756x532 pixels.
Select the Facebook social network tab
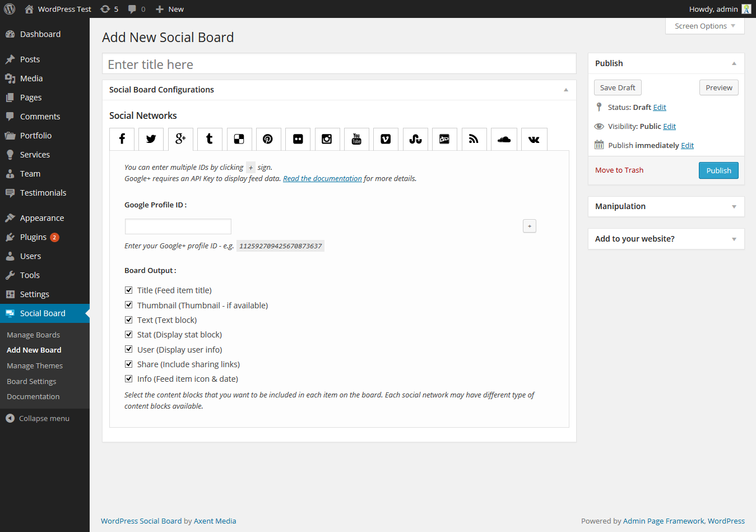[x=122, y=139]
